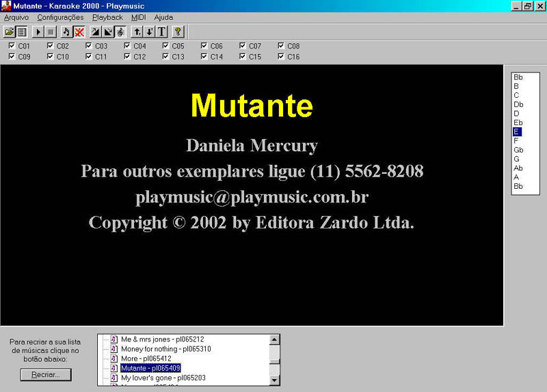Disable channel C06
Viewport: 547px width, 392px height.
[204, 45]
